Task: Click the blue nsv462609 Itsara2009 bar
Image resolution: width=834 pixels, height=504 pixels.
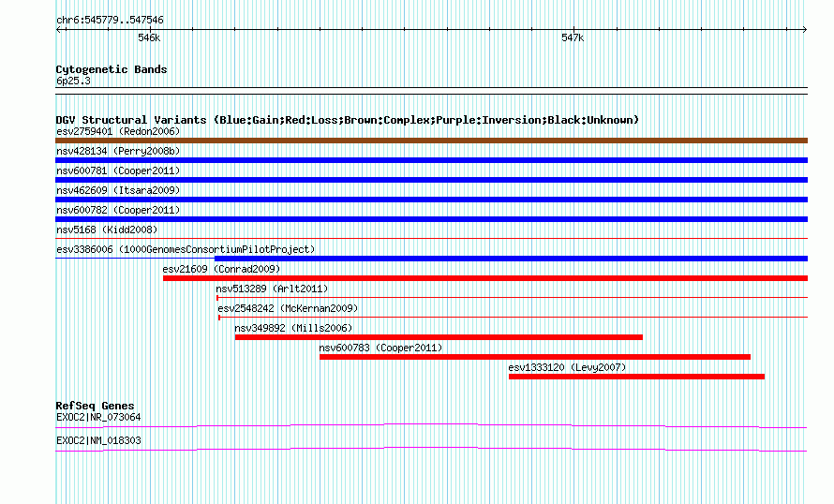Action: click(x=431, y=200)
